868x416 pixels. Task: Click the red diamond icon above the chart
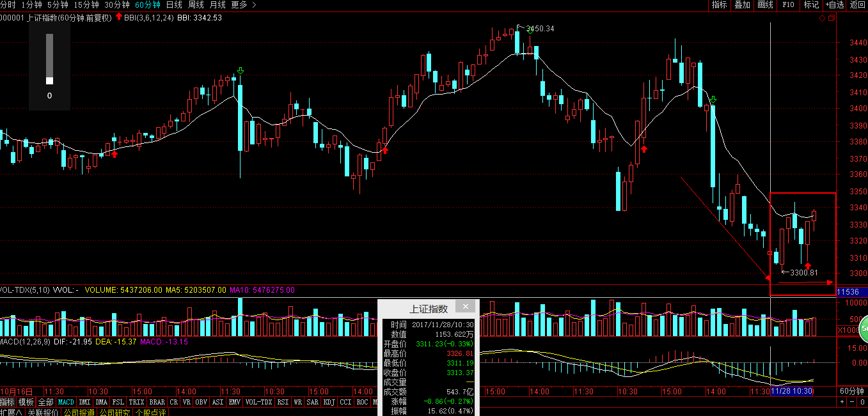click(x=823, y=19)
